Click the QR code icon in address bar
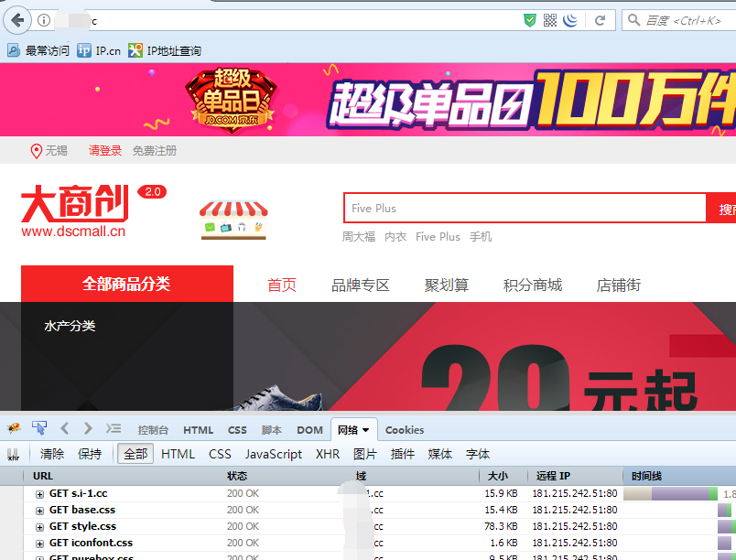 click(x=550, y=20)
